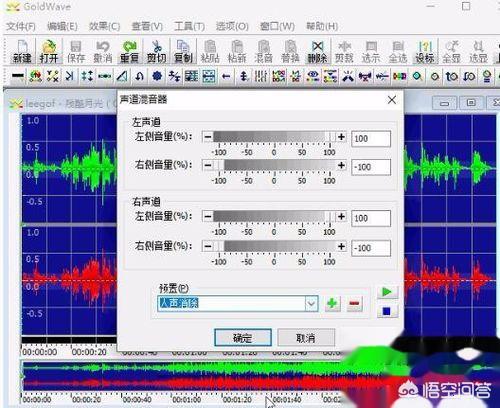Click the 混音 (Mix) toolbar icon
Image resolution: width=500 pixels, height=408 pixels.
tap(264, 52)
